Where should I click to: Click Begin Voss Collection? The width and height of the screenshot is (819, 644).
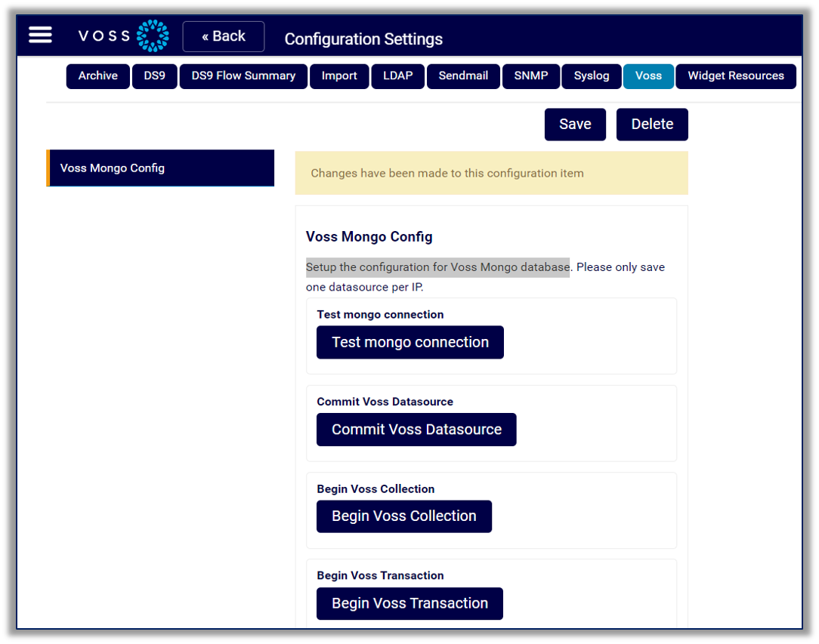pyautogui.click(x=403, y=516)
